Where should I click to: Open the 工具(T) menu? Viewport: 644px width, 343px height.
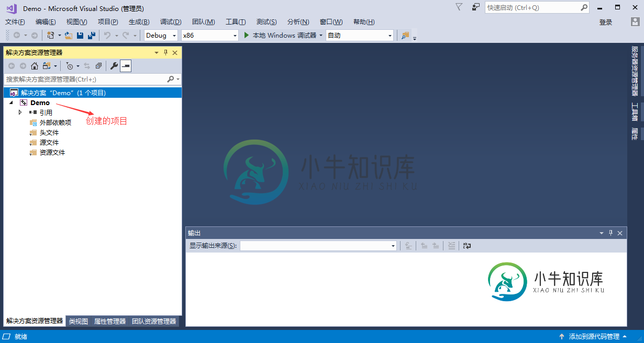click(x=236, y=22)
